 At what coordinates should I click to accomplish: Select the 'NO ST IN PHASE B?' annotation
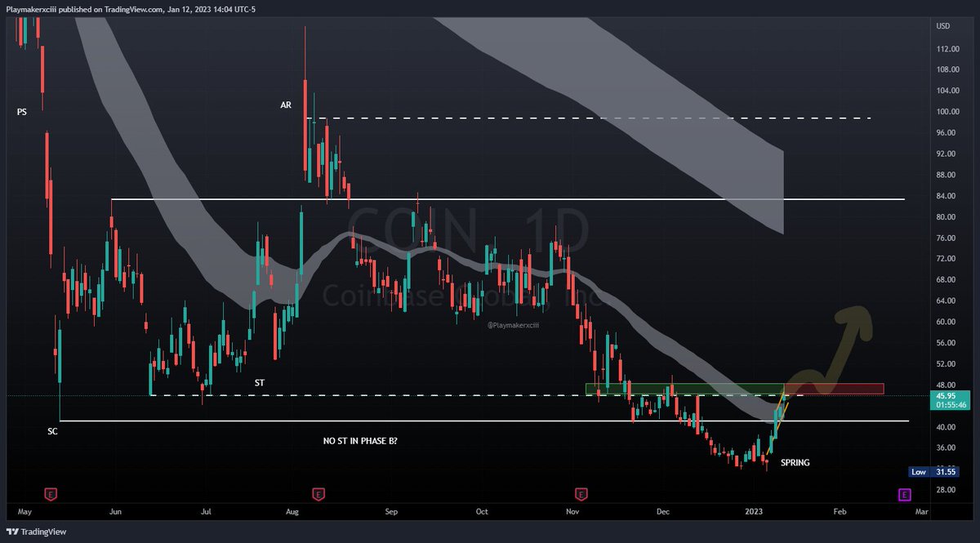[x=360, y=441]
